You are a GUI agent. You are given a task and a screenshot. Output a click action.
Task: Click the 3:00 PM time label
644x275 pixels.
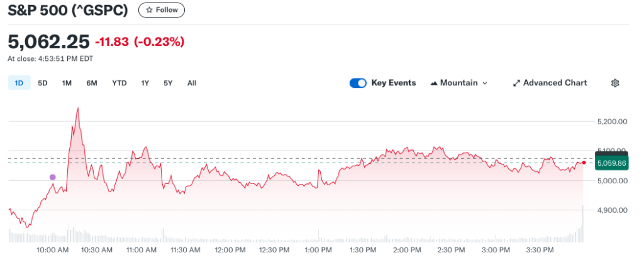(496, 250)
